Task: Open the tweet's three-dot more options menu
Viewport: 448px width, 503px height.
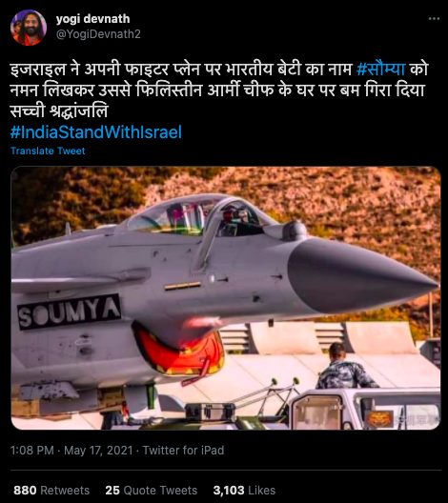Action: click(x=434, y=19)
